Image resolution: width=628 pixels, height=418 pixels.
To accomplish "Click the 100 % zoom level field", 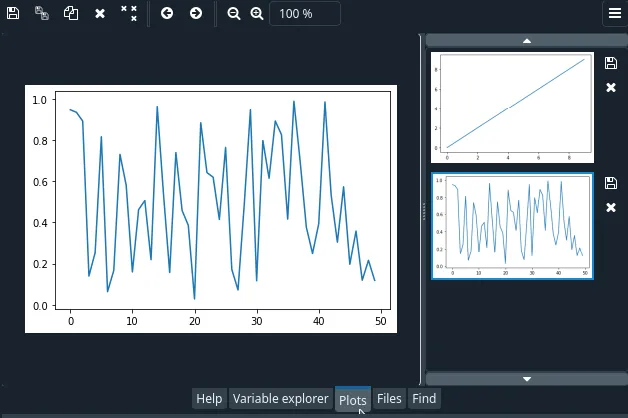I will click(305, 14).
